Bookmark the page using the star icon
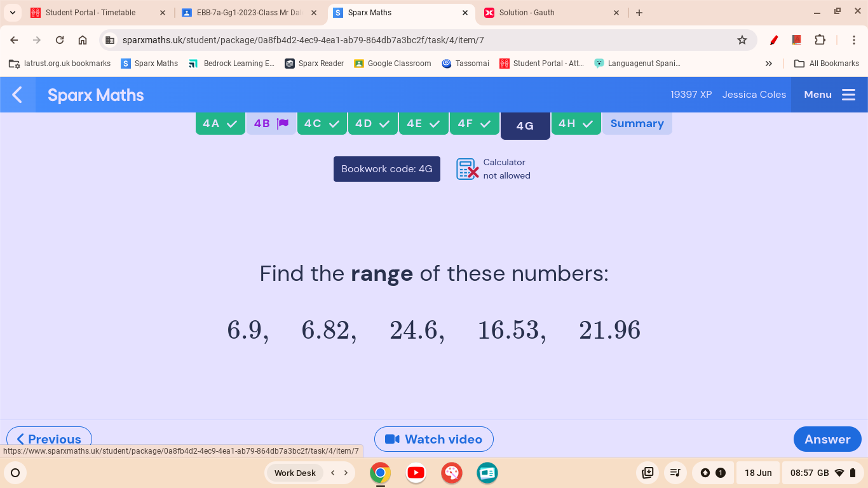 click(x=742, y=39)
